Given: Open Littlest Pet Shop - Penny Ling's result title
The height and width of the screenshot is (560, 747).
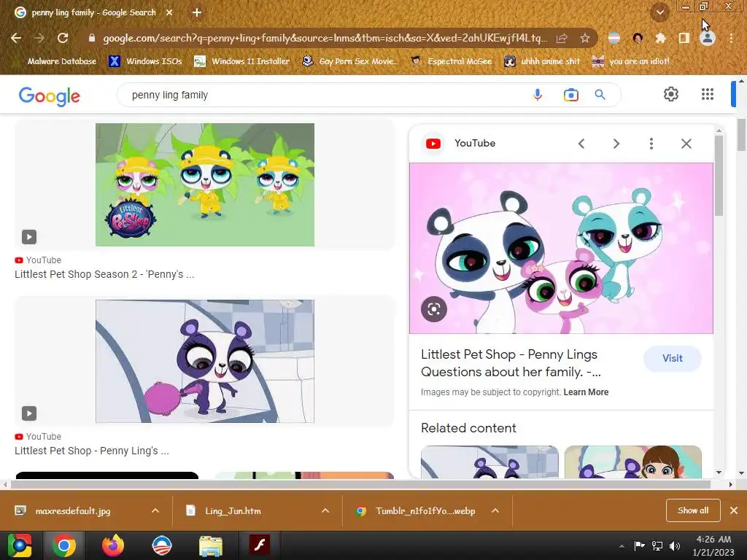Looking at the screenshot, I should pos(91,451).
